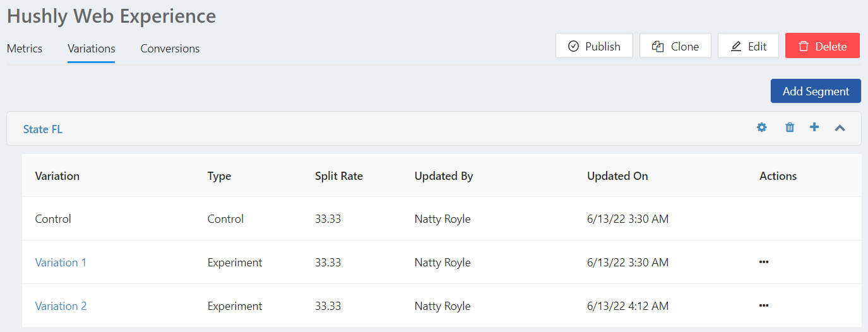Clone this experience
868x332 pixels.
(x=675, y=46)
